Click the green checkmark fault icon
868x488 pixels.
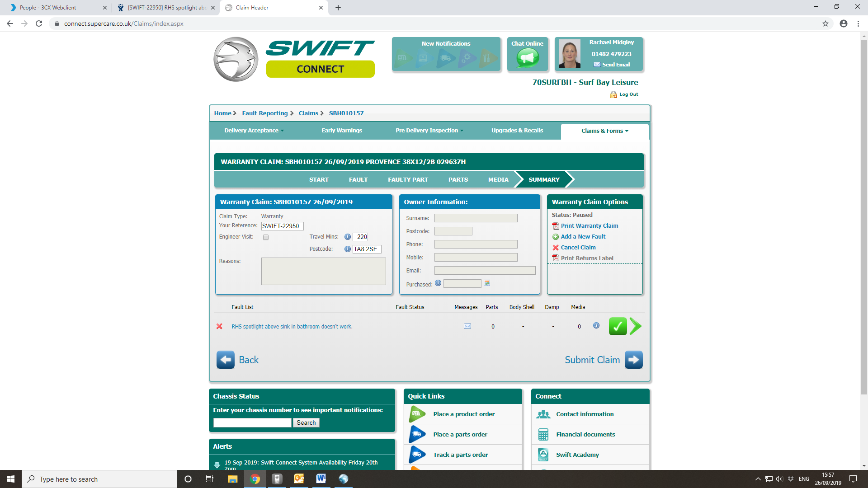tap(618, 326)
